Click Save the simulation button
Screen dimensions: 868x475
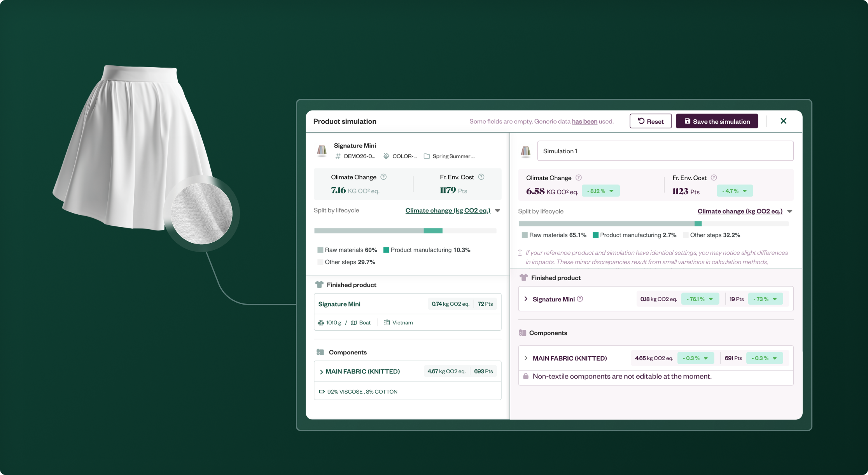click(716, 121)
